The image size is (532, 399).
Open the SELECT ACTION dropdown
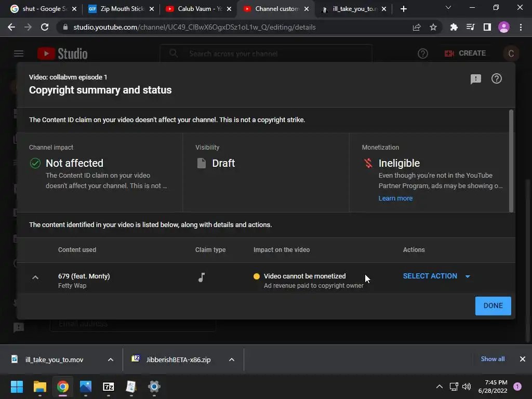(436, 276)
